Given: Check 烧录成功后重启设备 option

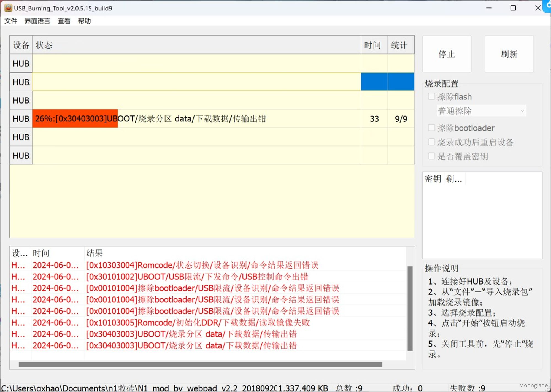Looking at the screenshot, I should 431,142.
